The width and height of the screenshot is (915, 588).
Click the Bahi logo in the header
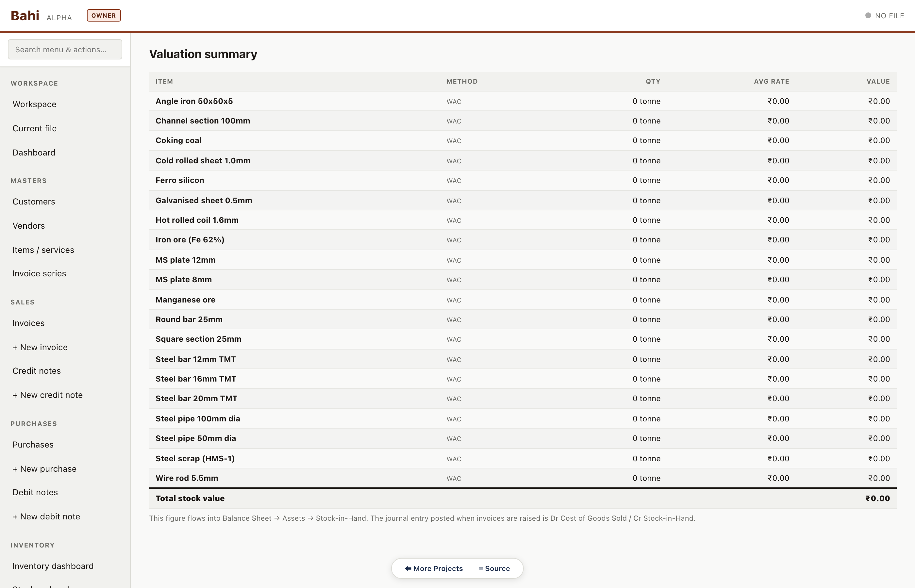[x=25, y=16]
